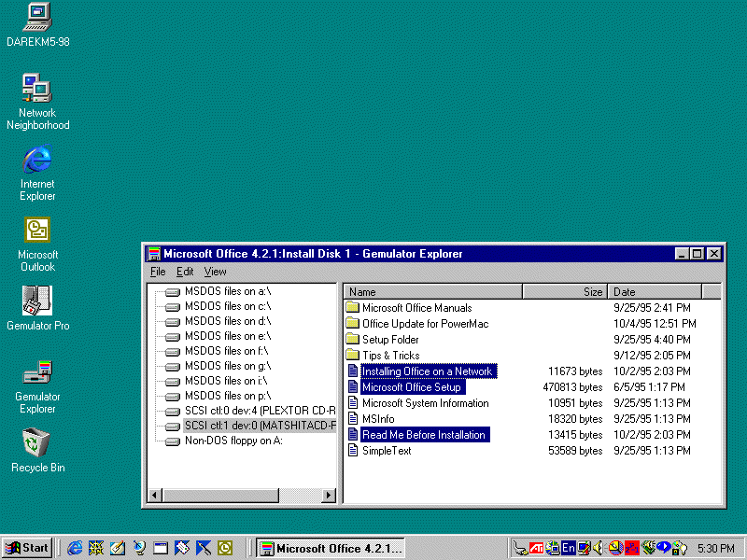Select the SCSI ctl:1 dev:0 MATSHITA drive
Viewport: 747px width, 560px height.
pos(260,426)
